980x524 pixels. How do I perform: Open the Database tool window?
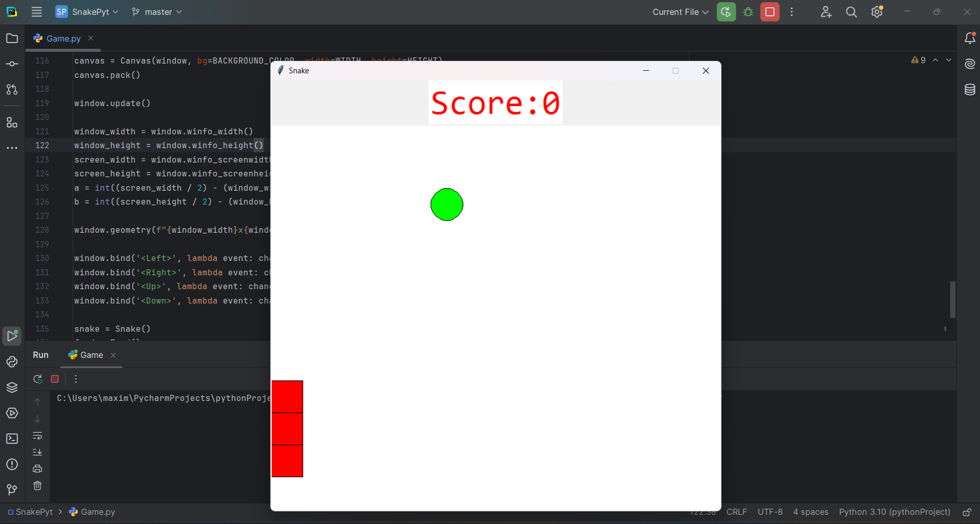[970, 90]
